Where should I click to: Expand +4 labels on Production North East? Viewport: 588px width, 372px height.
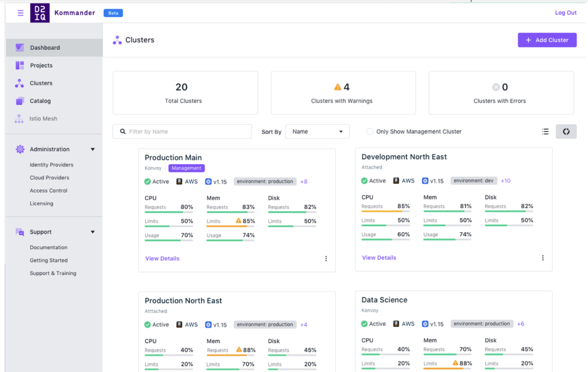tap(304, 325)
